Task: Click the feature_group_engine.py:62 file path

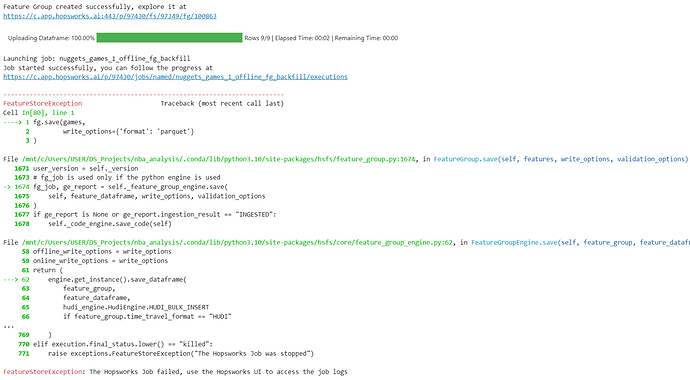Action: click(238, 243)
